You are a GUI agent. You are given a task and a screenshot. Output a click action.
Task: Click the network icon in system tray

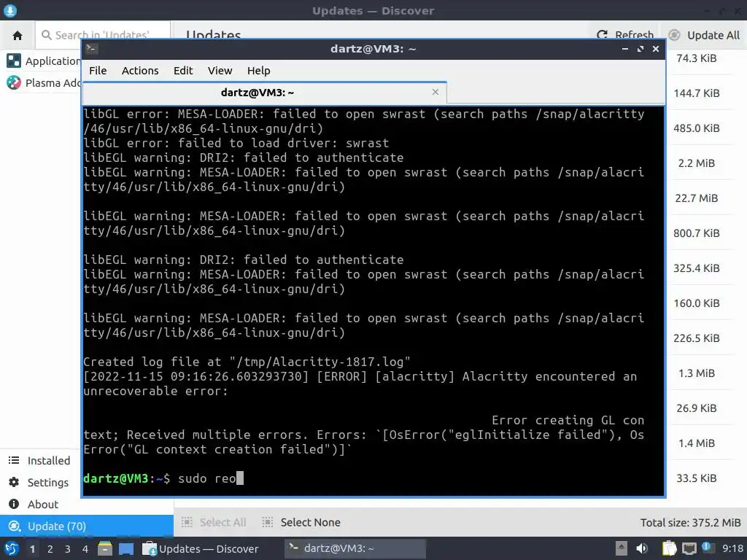click(689, 548)
